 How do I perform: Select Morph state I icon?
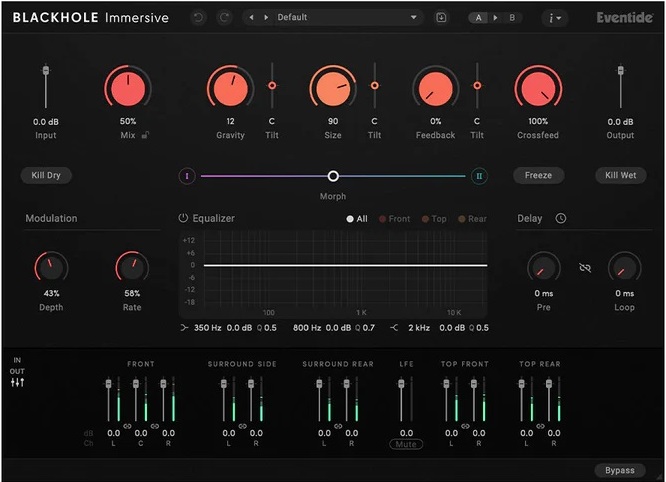187,176
